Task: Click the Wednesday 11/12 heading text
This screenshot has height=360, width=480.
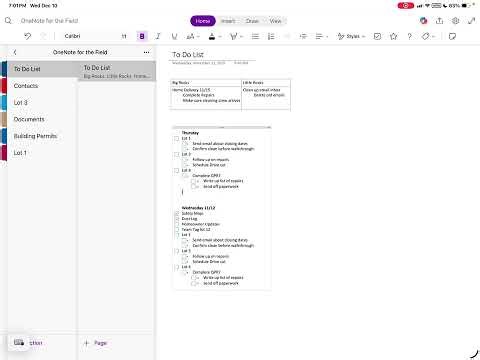Action: click(199, 208)
